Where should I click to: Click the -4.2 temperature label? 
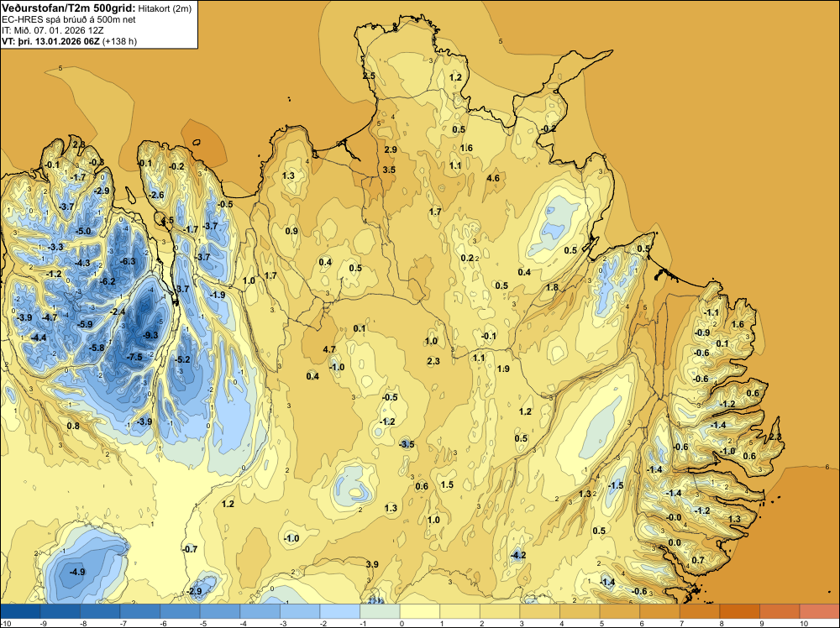pos(518,555)
